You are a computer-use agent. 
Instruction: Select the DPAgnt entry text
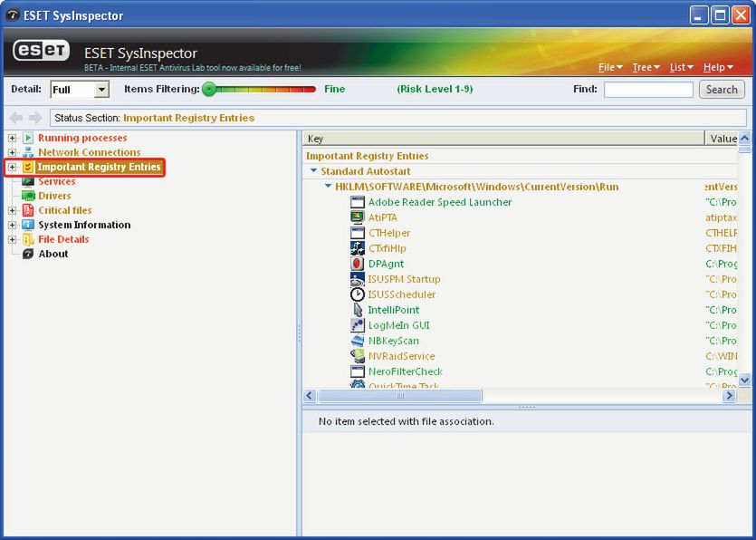tap(386, 264)
